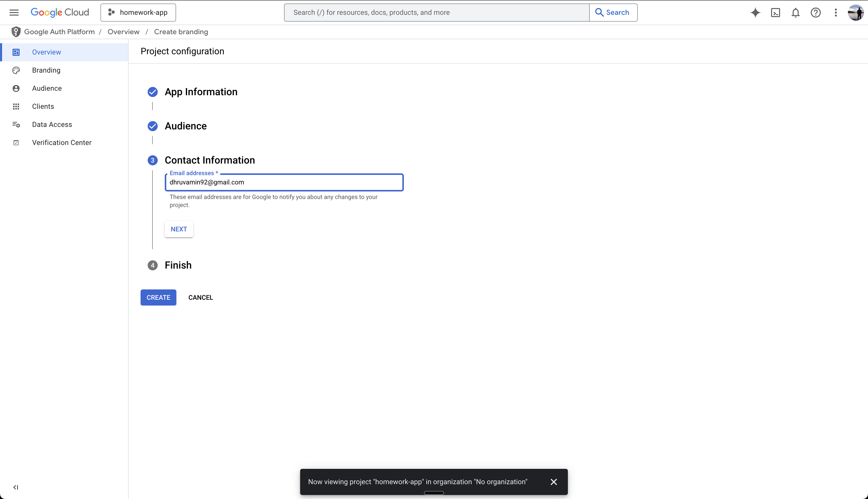The width and height of the screenshot is (868, 499).
Task: Click the Data Access settings-list icon
Action: [16, 124]
